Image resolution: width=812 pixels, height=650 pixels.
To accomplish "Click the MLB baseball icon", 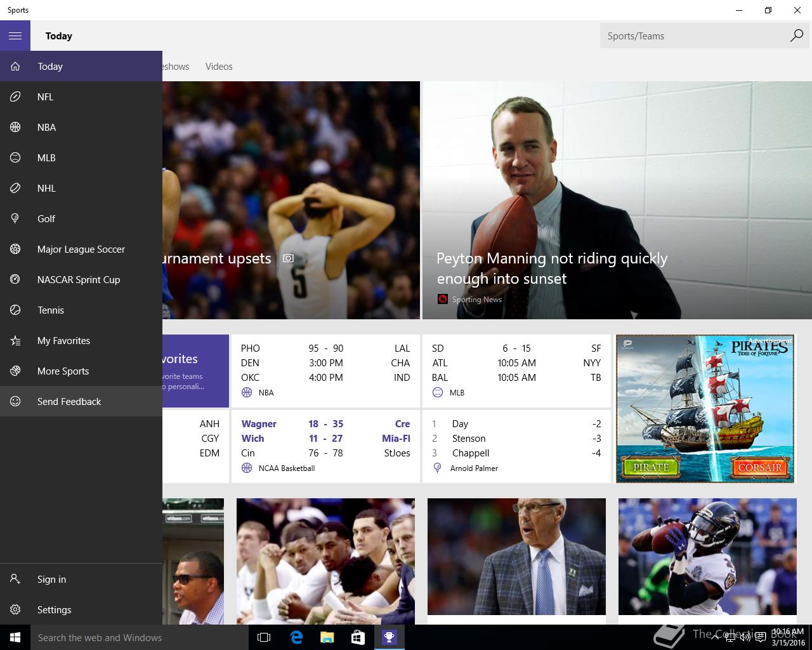I will pos(15,157).
